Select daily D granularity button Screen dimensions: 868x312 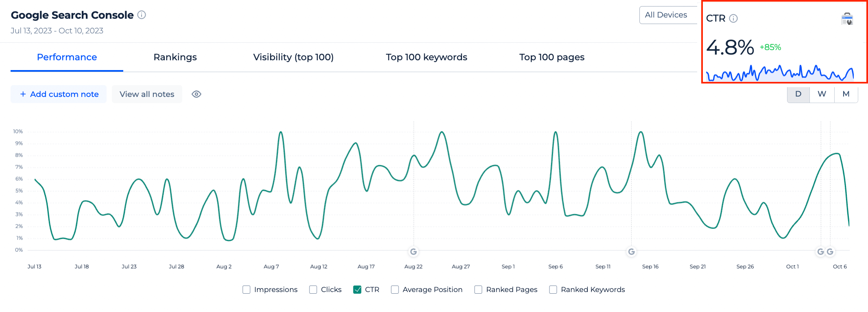pyautogui.click(x=798, y=94)
